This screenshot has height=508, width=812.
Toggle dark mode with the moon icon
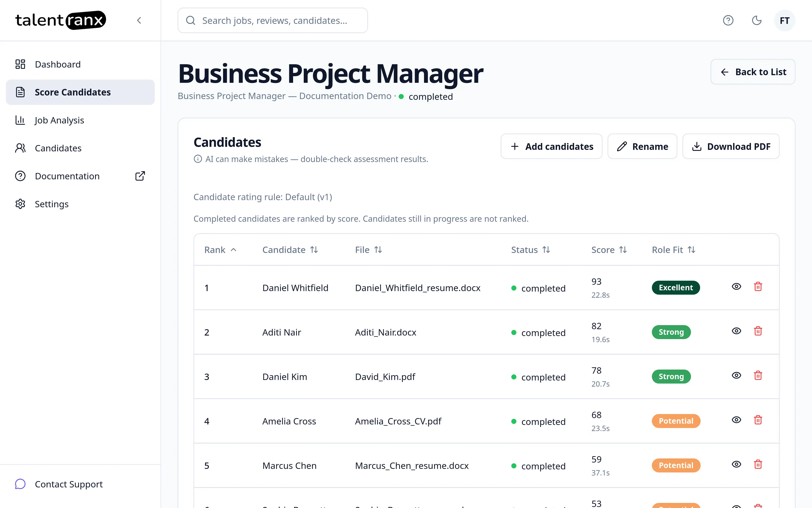coord(756,21)
